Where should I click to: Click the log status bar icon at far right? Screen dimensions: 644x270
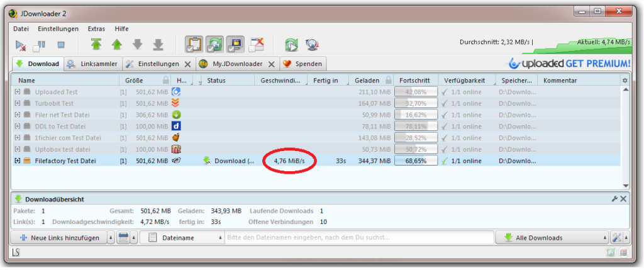tap(624, 253)
